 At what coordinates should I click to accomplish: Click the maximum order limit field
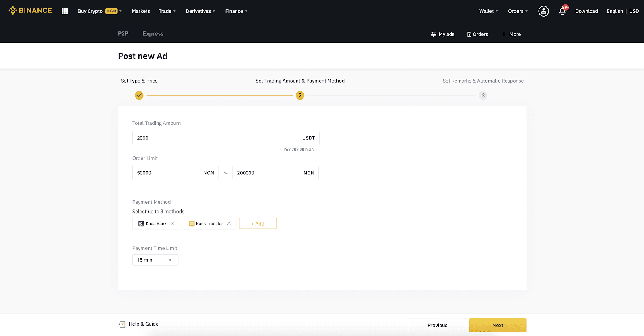point(275,173)
